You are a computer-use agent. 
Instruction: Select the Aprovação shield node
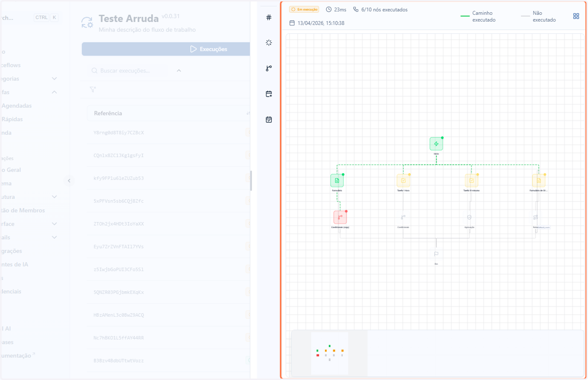(x=469, y=217)
